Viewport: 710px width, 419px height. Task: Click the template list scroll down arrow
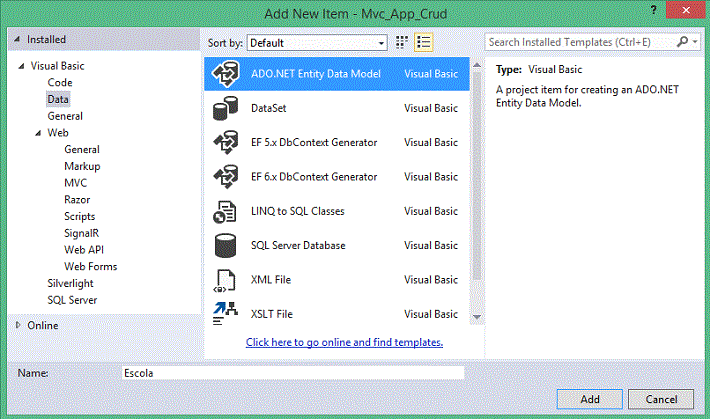point(477,317)
